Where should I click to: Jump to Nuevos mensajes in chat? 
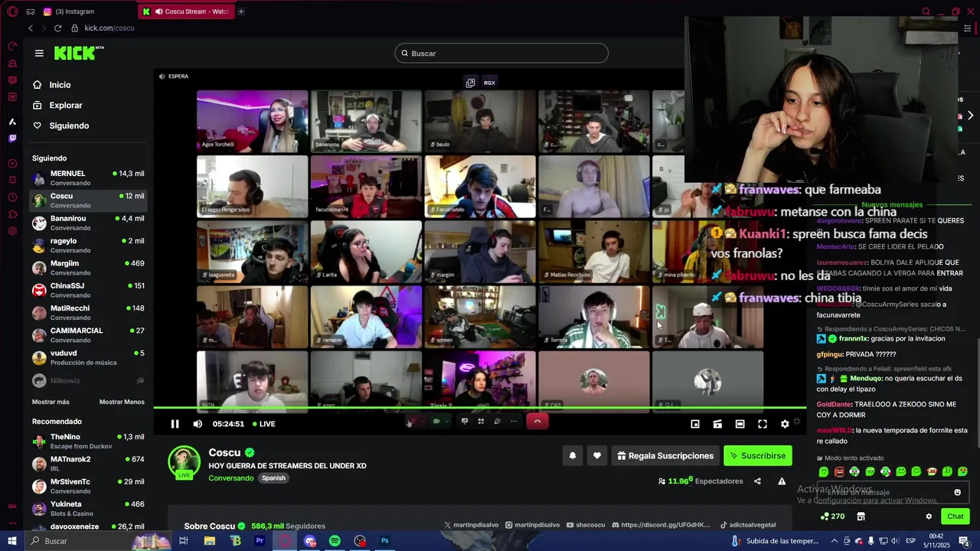click(892, 205)
